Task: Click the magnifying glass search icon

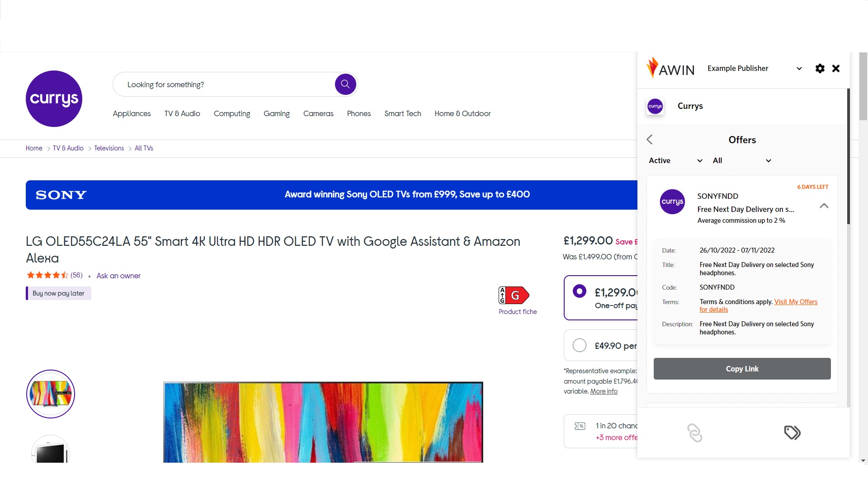Action: pyautogui.click(x=345, y=84)
